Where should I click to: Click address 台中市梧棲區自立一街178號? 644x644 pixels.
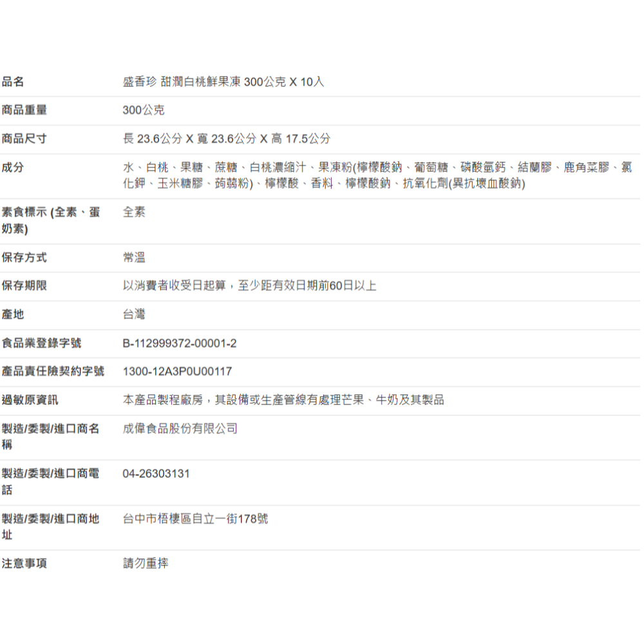coord(195,518)
